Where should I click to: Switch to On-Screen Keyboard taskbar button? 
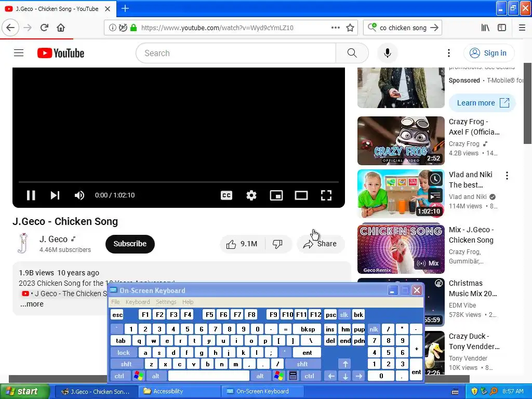262,392
